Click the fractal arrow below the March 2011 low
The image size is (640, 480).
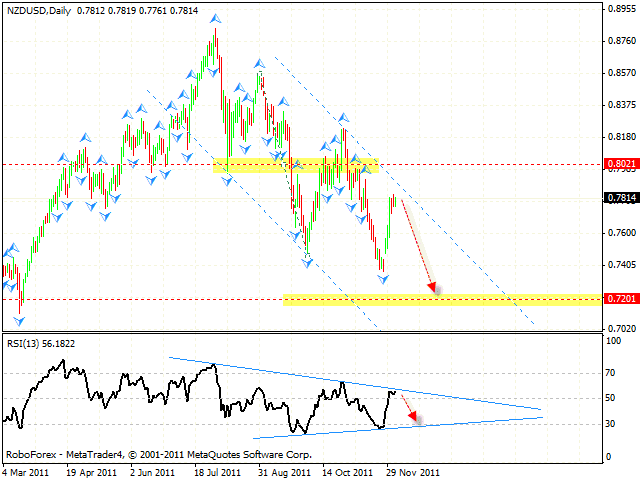coord(20,320)
